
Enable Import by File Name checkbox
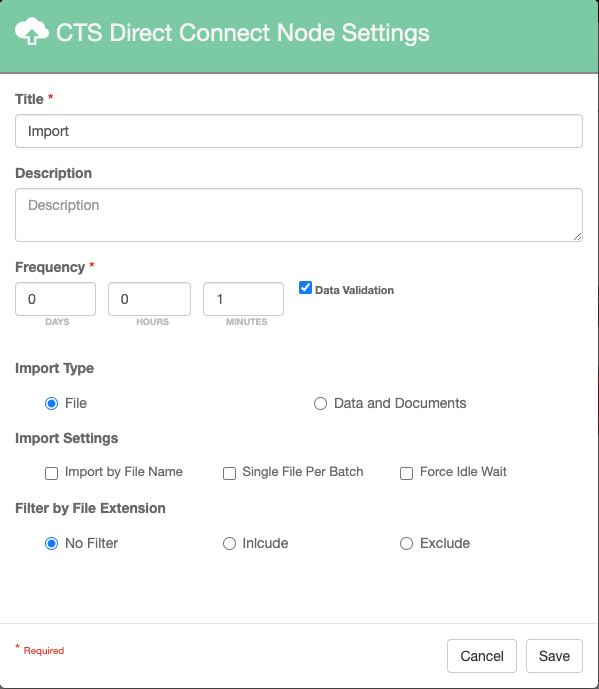tap(51, 473)
